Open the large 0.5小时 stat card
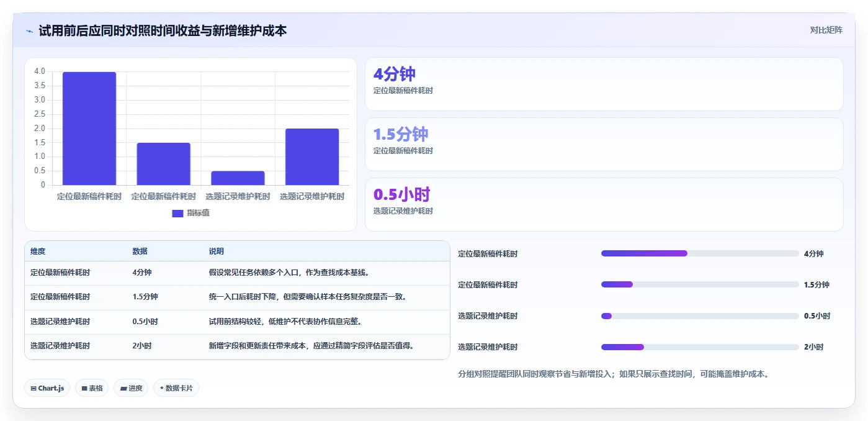This screenshot has width=868, height=421. coord(604,205)
